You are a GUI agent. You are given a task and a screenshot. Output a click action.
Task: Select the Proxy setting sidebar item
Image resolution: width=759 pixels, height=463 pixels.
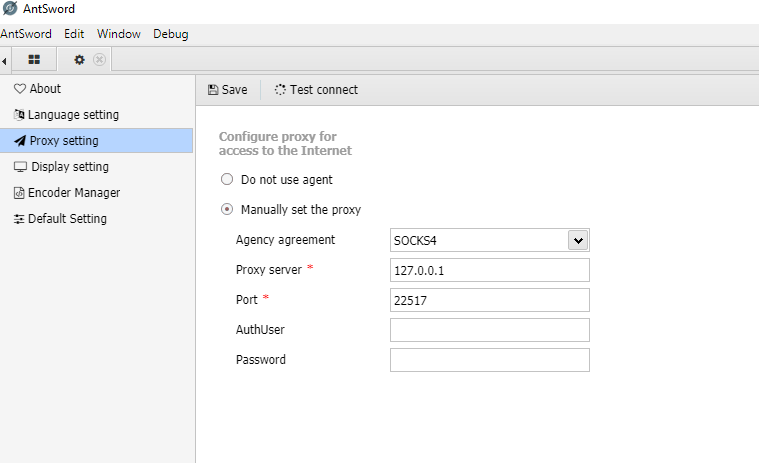(64, 141)
